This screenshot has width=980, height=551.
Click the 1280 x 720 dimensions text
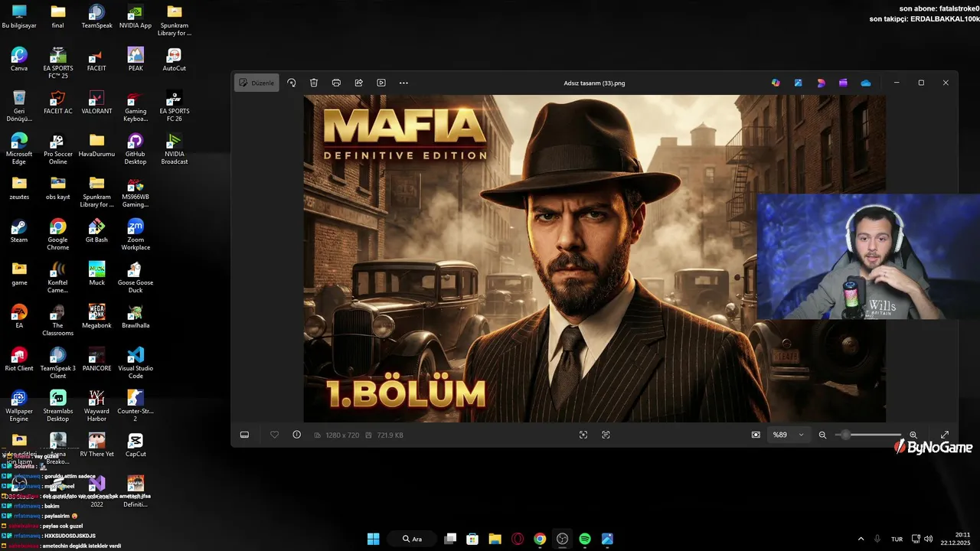tap(342, 435)
